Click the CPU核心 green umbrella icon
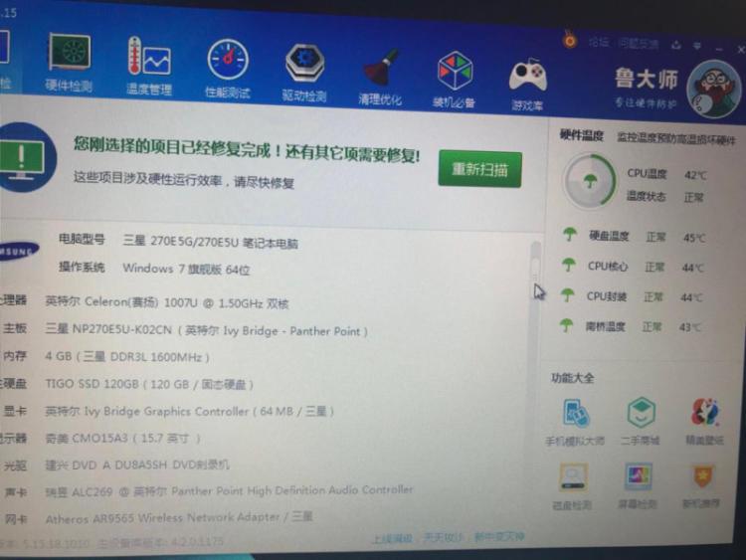This screenshot has width=746, height=560. 568,264
